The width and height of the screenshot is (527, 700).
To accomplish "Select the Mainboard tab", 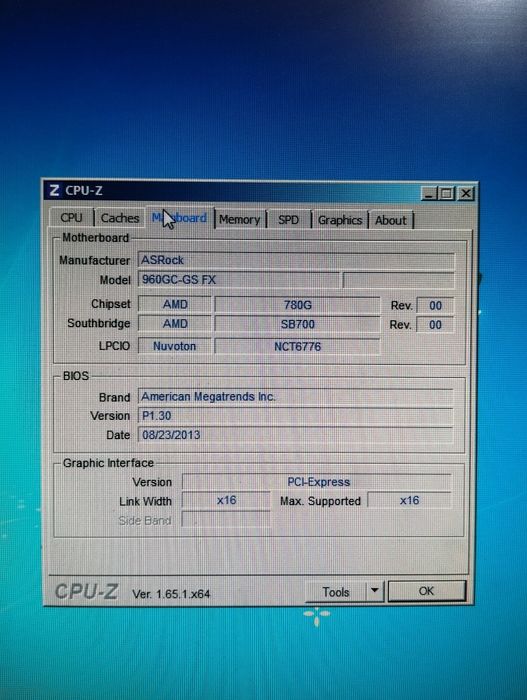I will click(180, 218).
